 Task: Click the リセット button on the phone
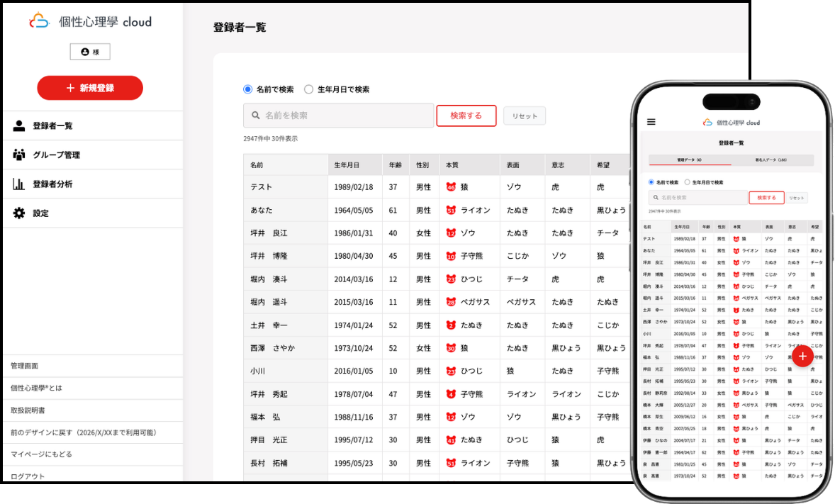coord(797,198)
